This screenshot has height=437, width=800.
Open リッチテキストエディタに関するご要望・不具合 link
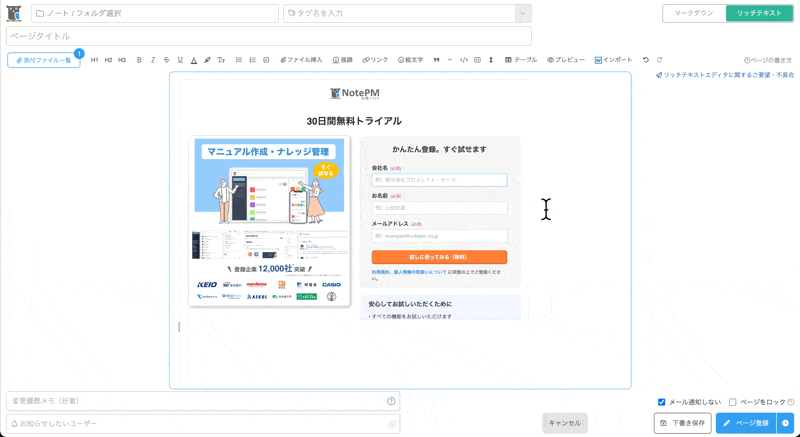[725, 75]
